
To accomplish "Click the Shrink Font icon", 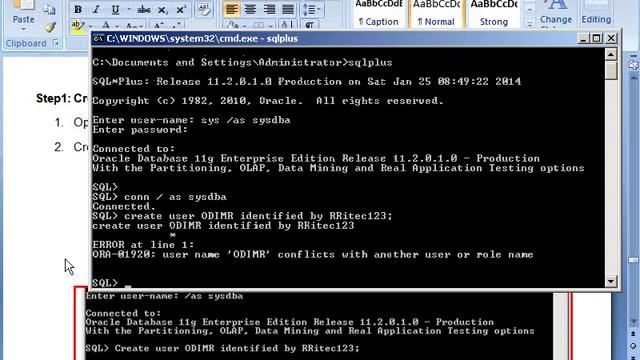I will 177,26.
